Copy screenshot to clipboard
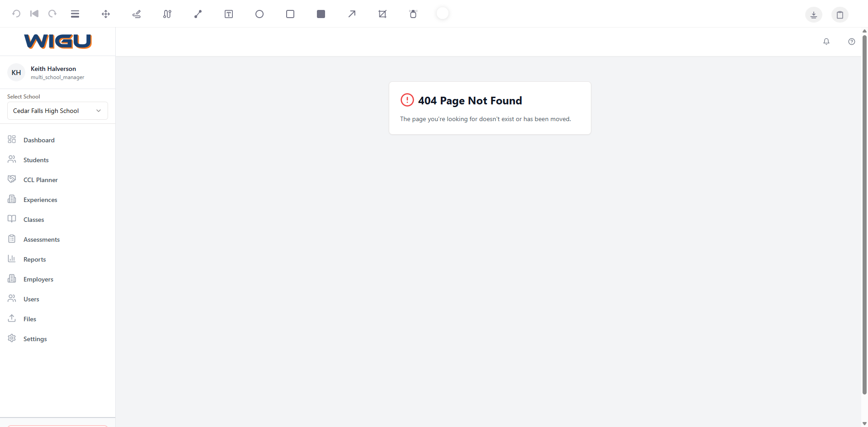Image resolution: width=868 pixels, height=427 pixels. tap(840, 14)
